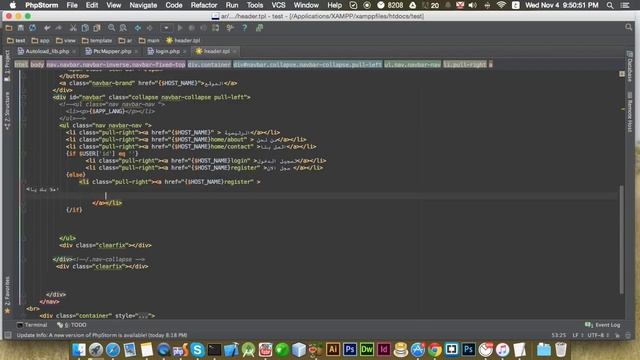The height and width of the screenshot is (360, 640).
Task: Toggle tool window bars icon in status bar
Action: point(7,335)
